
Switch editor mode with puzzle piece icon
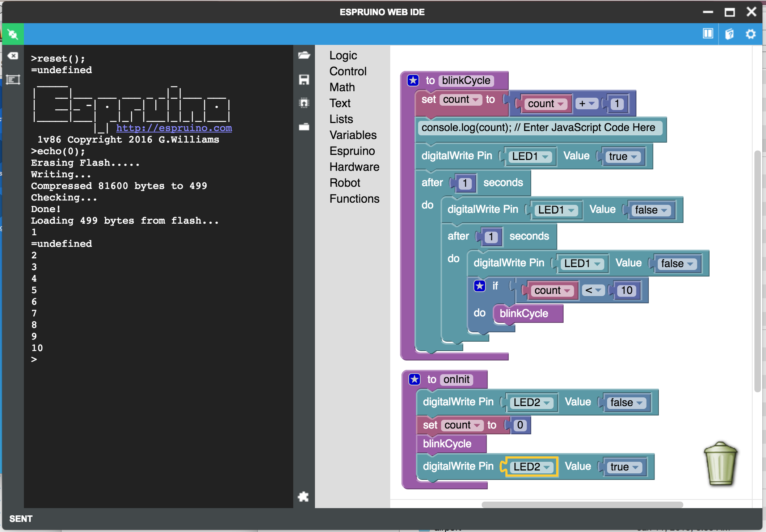(x=303, y=497)
